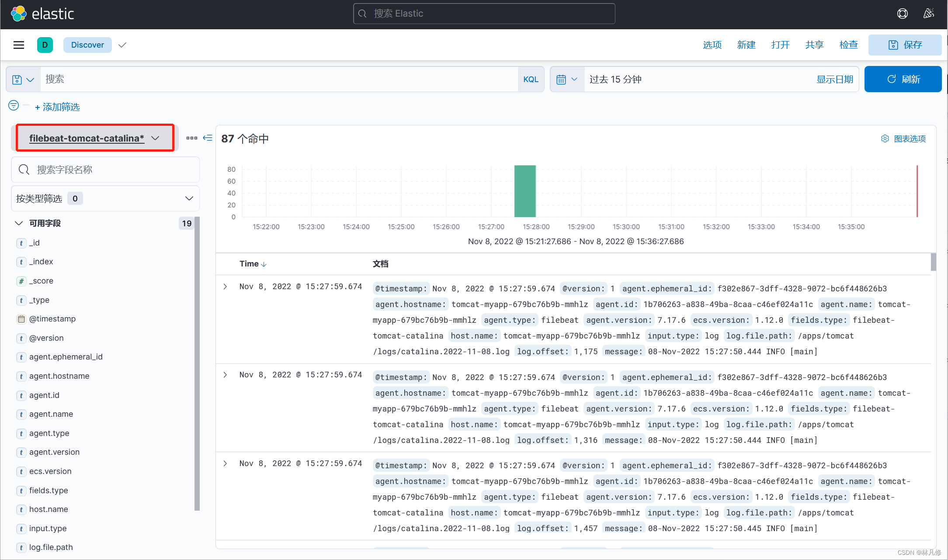Select the agent.ephemeral_id field

pyautogui.click(x=66, y=357)
